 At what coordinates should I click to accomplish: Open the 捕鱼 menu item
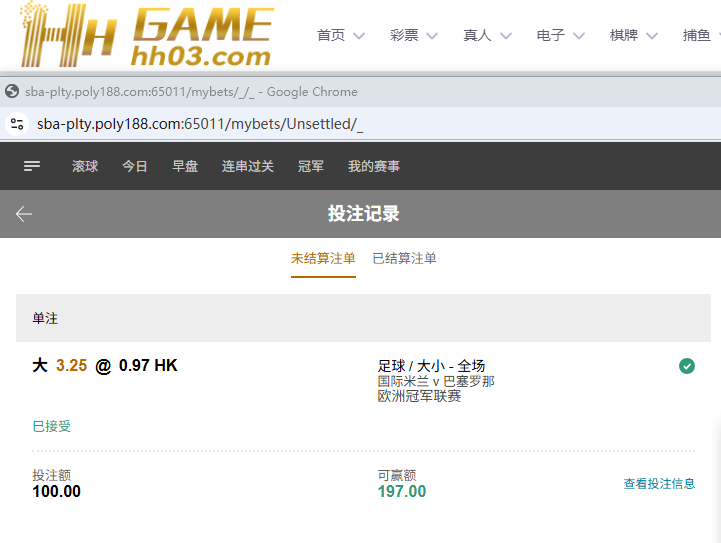pyautogui.click(x=700, y=36)
